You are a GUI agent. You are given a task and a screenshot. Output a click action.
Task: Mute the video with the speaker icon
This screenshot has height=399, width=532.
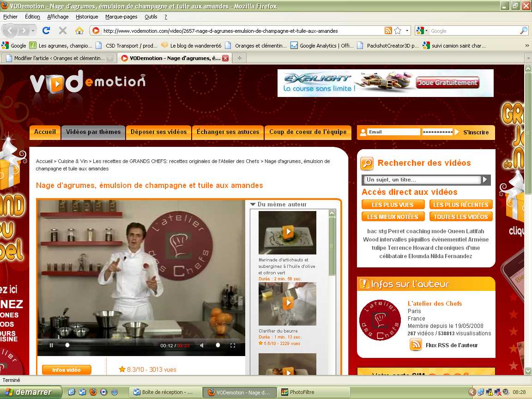pos(202,345)
